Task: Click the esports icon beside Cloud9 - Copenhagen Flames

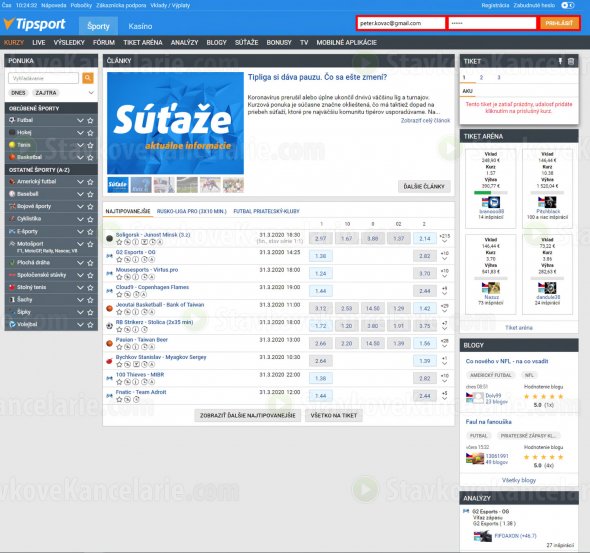Action: click(x=109, y=291)
